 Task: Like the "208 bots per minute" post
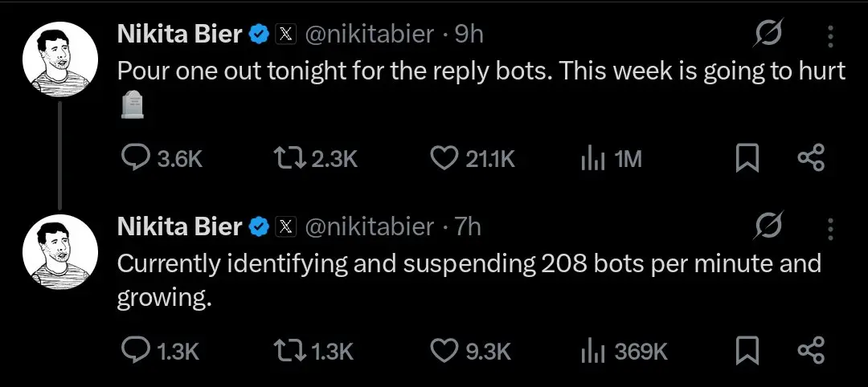coord(444,350)
